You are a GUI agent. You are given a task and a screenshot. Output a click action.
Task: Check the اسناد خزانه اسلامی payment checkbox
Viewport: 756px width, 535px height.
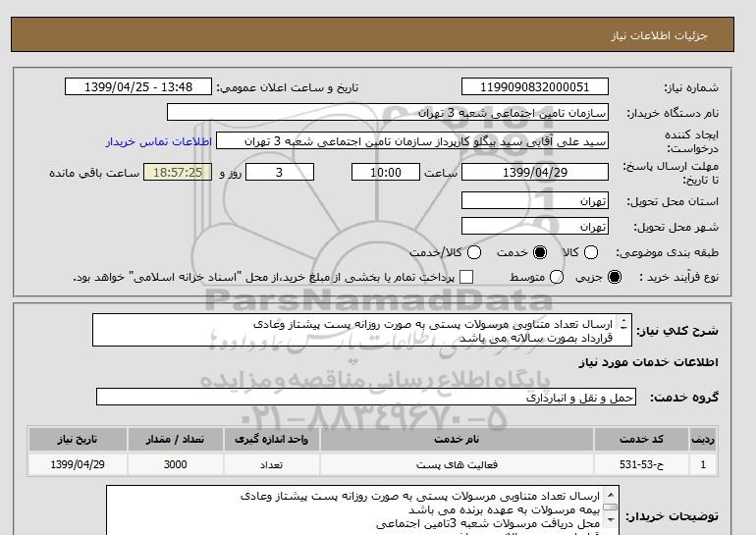pos(466,277)
